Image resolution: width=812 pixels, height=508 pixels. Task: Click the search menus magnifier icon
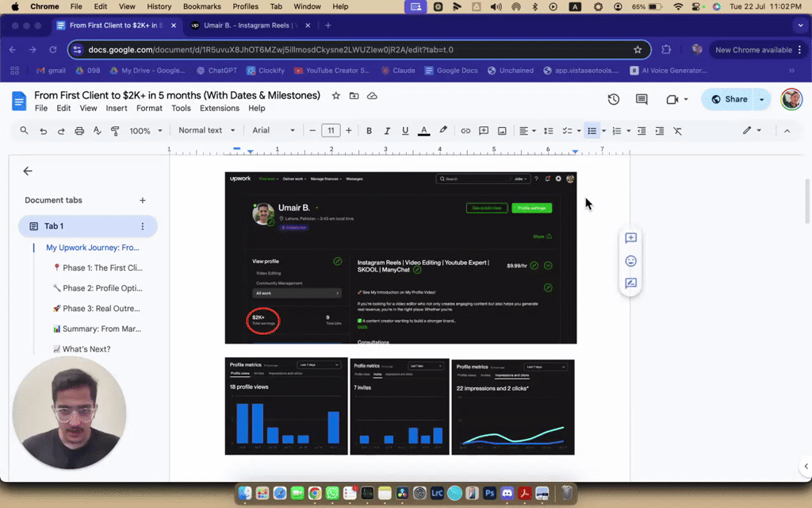24,131
